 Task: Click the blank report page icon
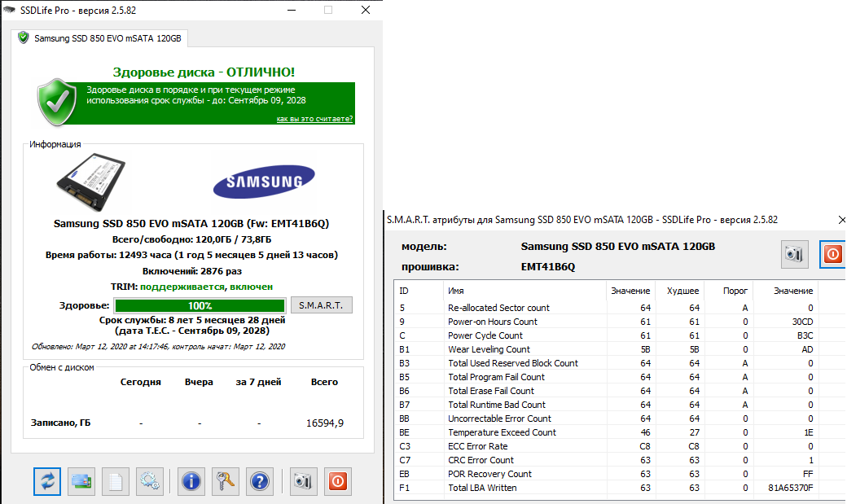tap(116, 480)
